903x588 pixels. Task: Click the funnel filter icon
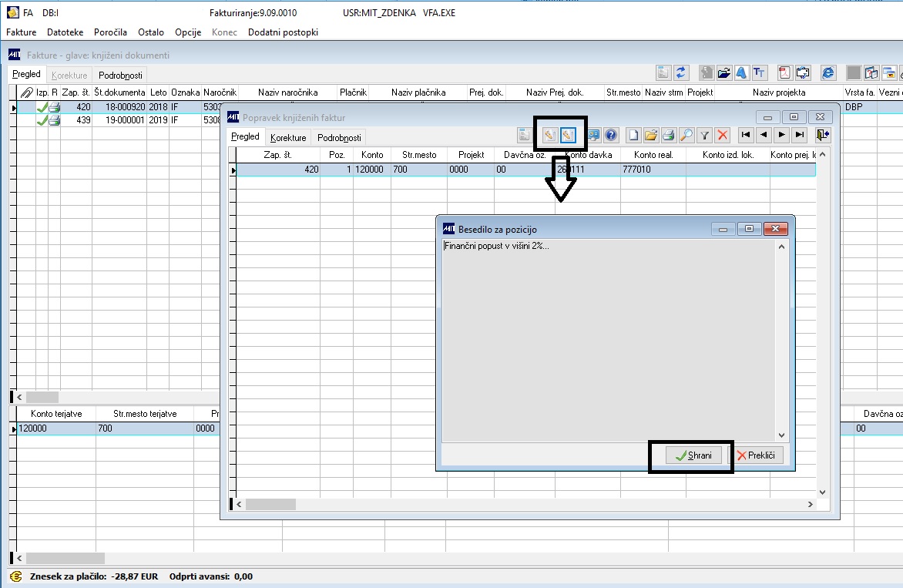pyautogui.click(x=704, y=136)
